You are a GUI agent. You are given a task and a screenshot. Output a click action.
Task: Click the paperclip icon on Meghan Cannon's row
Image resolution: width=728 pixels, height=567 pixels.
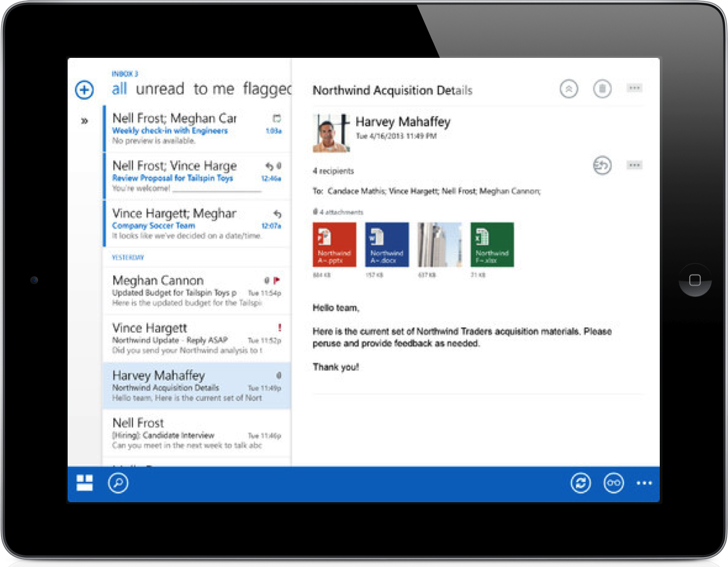coord(267,281)
